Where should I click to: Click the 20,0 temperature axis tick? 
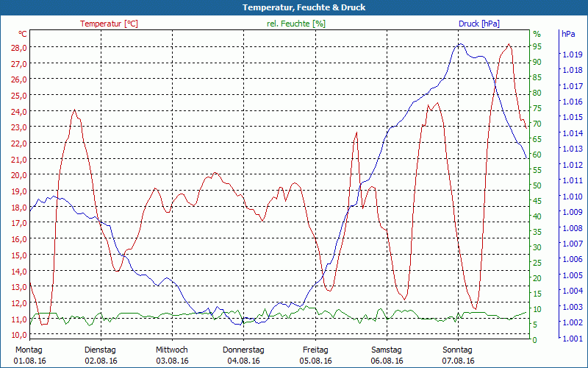coord(18,175)
